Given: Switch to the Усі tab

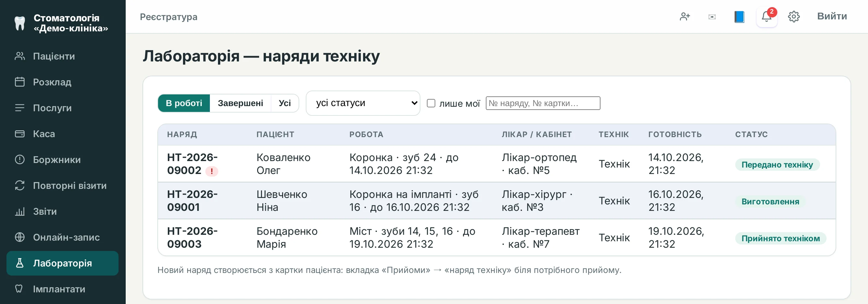Looking at the screenshot, I should click(285, 103).
